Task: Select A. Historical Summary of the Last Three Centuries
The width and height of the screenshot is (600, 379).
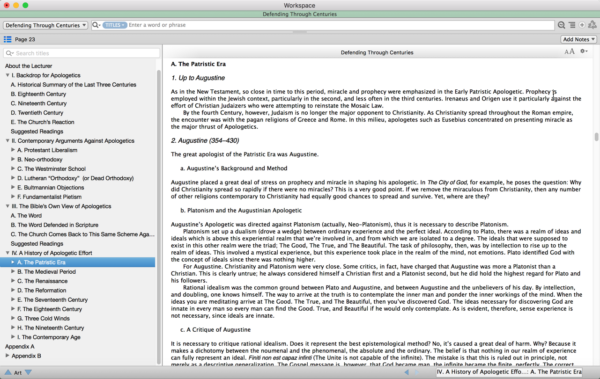Action: click(x=73, y=85)
